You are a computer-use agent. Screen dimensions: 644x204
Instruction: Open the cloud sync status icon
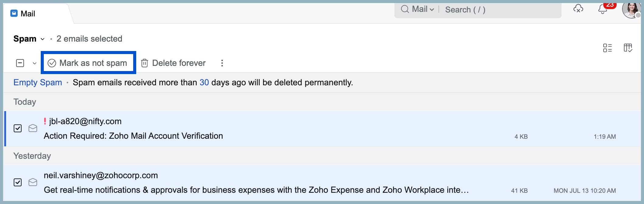[578, 9]
